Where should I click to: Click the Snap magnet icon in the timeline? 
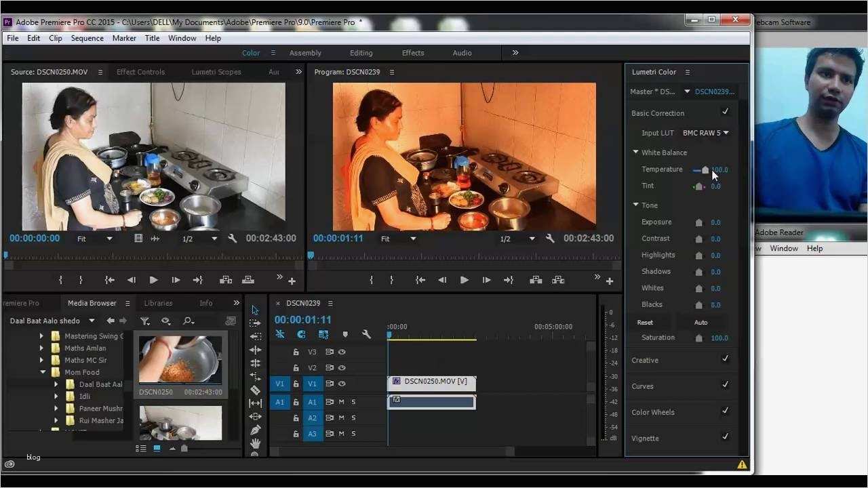click(301, 334)
